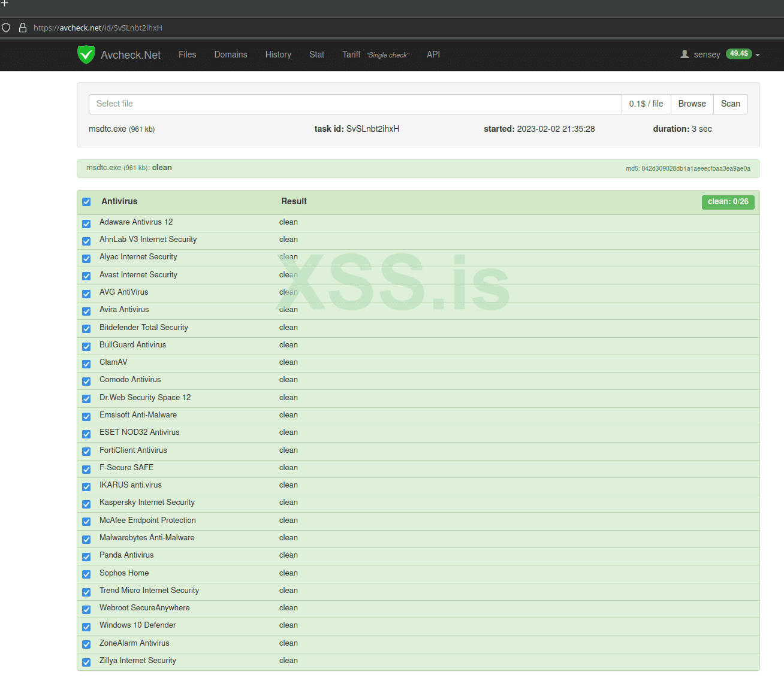784x690 pixels.
Task: Go to the History page
Action: pyautogui.click(x=278, y=55)
